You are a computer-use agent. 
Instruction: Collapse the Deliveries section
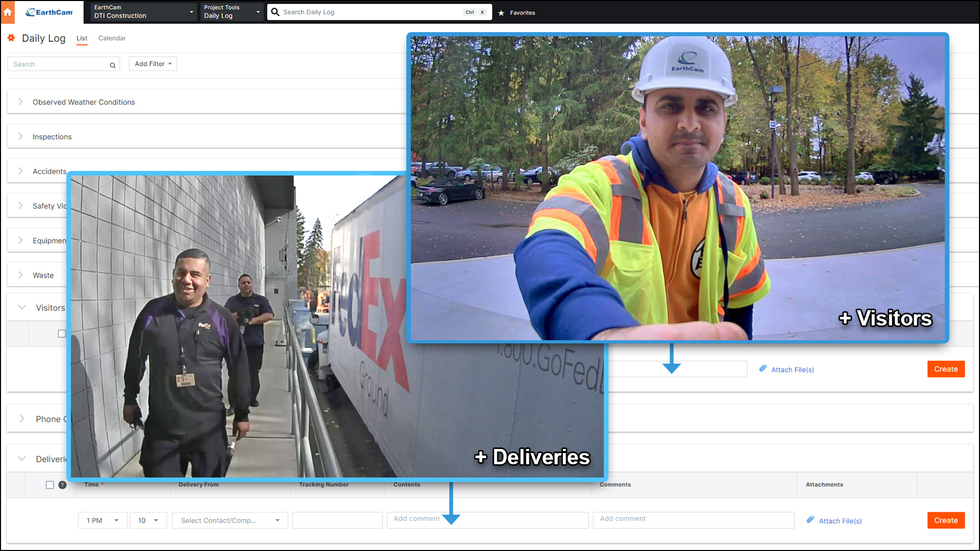pos(22,459)
